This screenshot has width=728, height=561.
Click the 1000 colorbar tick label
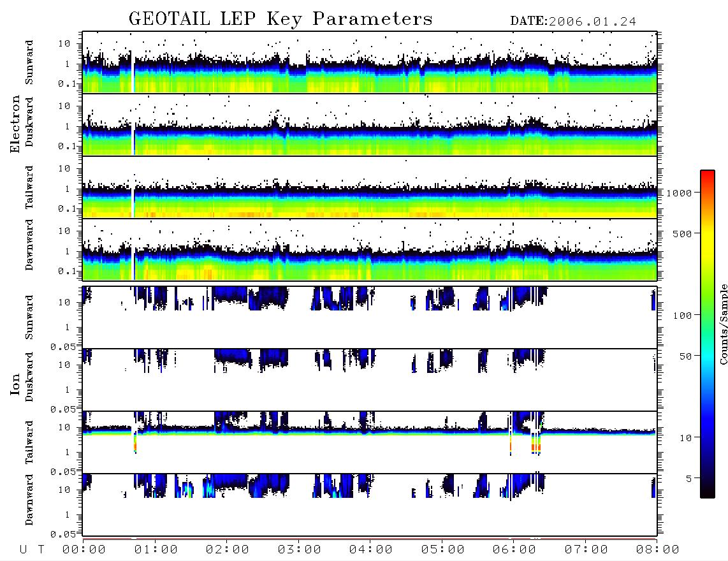679,193
